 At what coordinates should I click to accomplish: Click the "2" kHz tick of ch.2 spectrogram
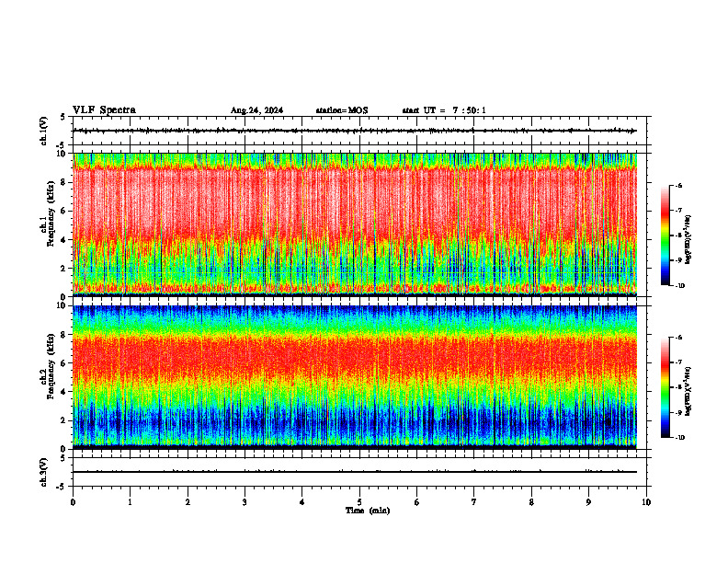63,420
